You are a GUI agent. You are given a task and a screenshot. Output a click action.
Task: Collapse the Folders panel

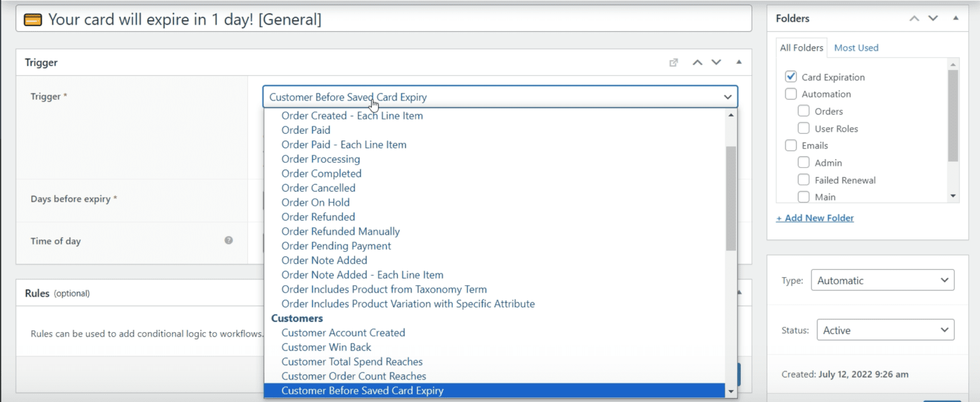(x=955, y=18)
